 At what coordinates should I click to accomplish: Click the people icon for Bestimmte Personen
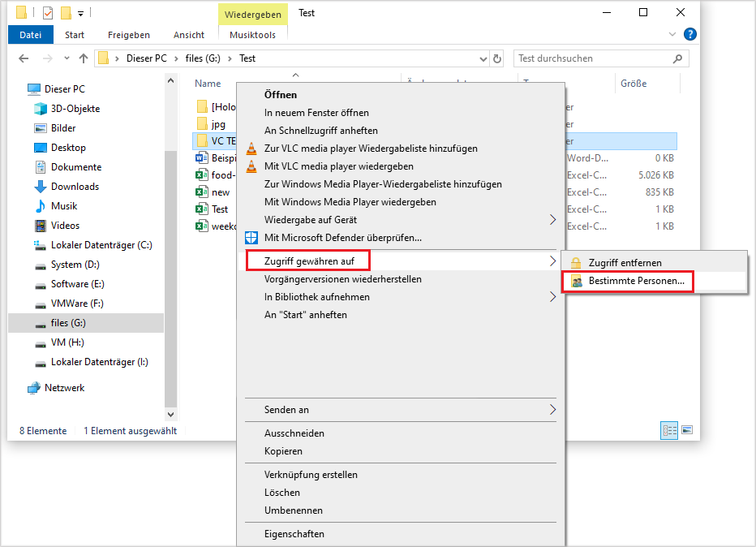576,281
